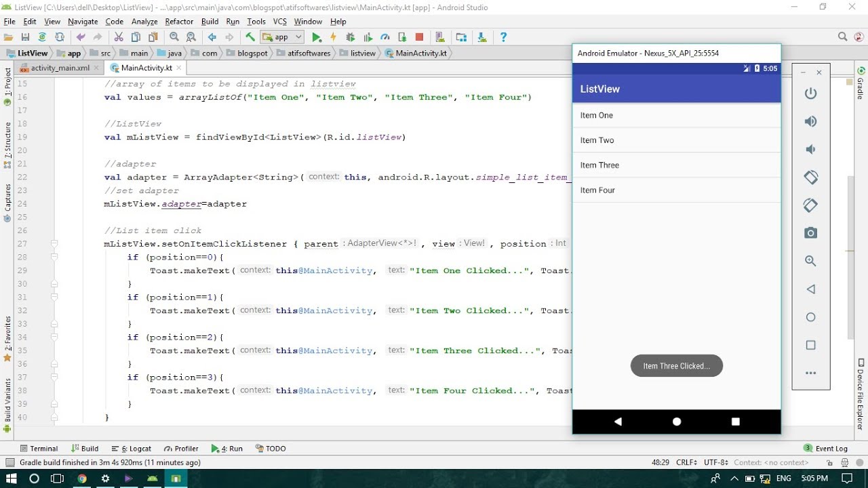Click the Make Project hammer icon
Screen dimensions: 868x488
[x=250, y=37]
